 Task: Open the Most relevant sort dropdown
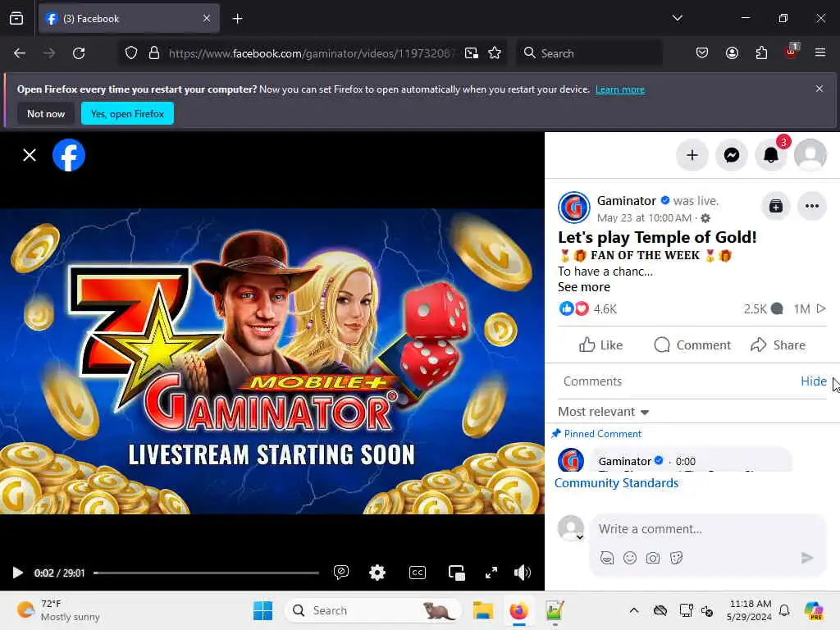603,412
